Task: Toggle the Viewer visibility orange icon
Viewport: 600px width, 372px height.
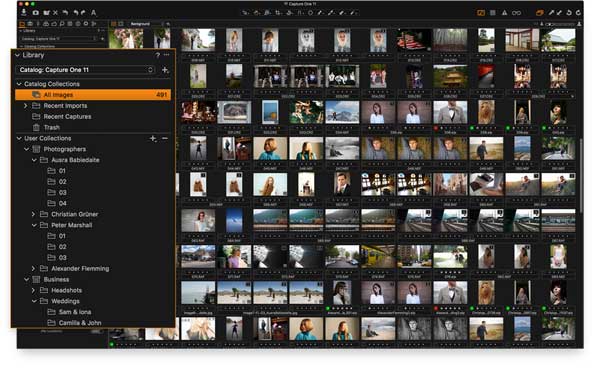Action: click(481, 13)
